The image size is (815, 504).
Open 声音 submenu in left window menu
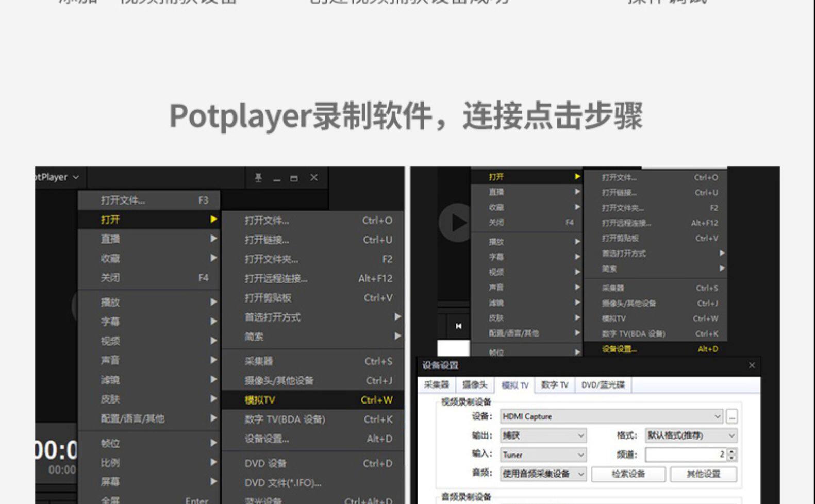[x=149, y=360]
